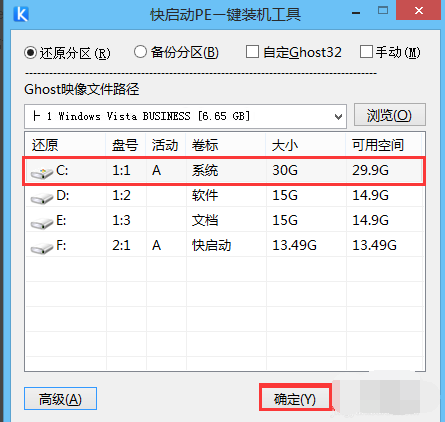Click the 大小 column header
The width and height of the screenshot is (445, 422).
click(285, 145)
